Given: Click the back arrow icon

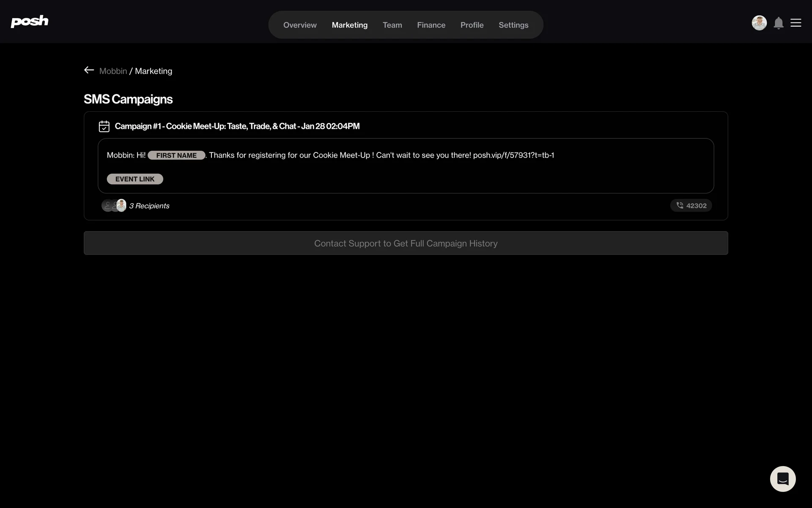Looking at the screenshot, I should click(89, 70).
